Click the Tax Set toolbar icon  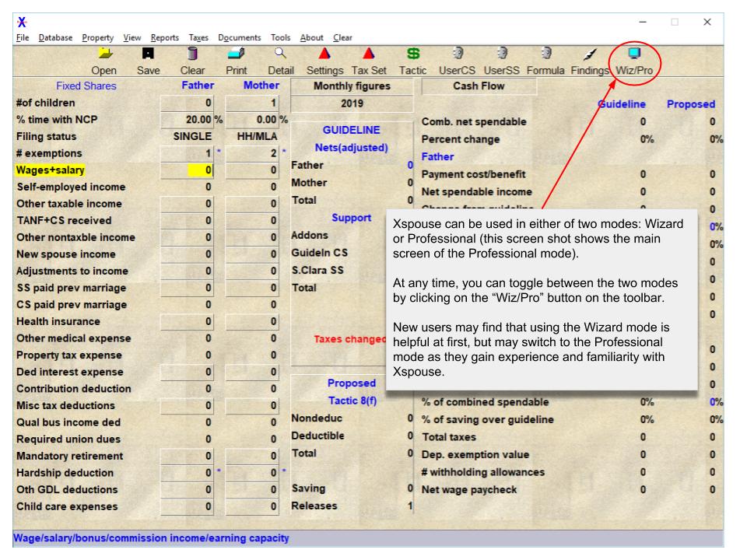369,54
